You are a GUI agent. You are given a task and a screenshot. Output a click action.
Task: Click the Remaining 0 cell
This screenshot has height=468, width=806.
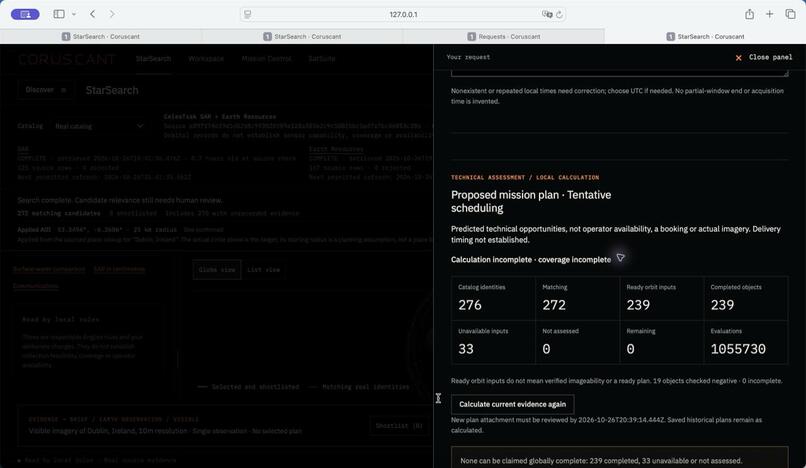click(662, 343)
